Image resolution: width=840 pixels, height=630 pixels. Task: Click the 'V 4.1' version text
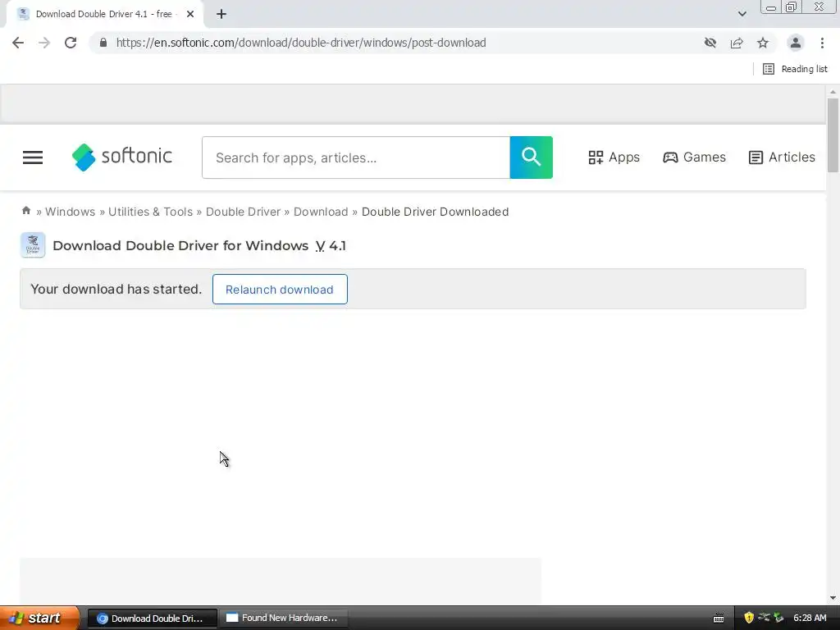pos(331,246)
